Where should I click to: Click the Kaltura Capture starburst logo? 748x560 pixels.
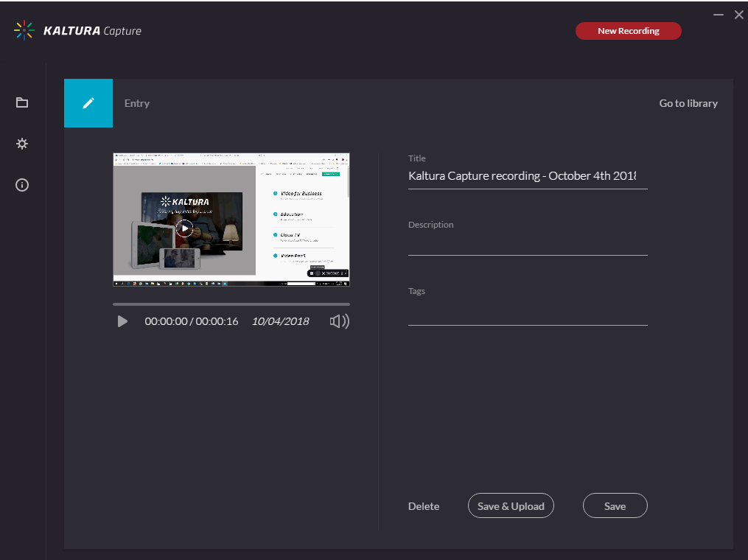pyautogui.click(x=24, y=30)
